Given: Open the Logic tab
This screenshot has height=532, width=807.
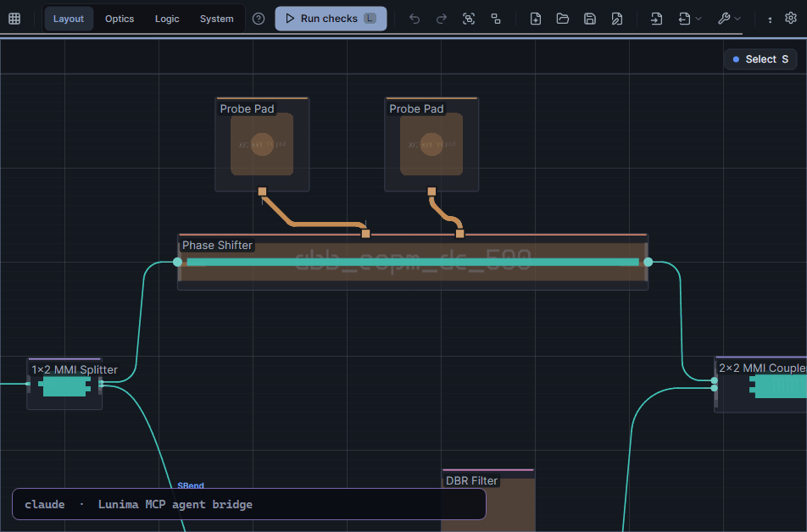Looking at the screenshot, I should coord(167,19).
